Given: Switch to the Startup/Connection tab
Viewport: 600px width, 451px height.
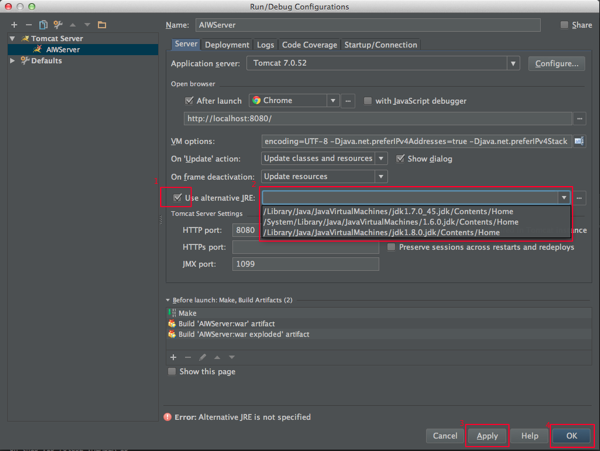Looking at the screenshot, I should click(x=381, y=45).
